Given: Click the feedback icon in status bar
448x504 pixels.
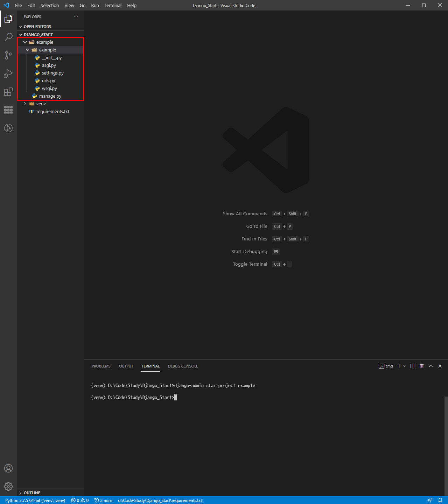Looking at the screenshot, I should pyautogui.click(x=430, y=500).
